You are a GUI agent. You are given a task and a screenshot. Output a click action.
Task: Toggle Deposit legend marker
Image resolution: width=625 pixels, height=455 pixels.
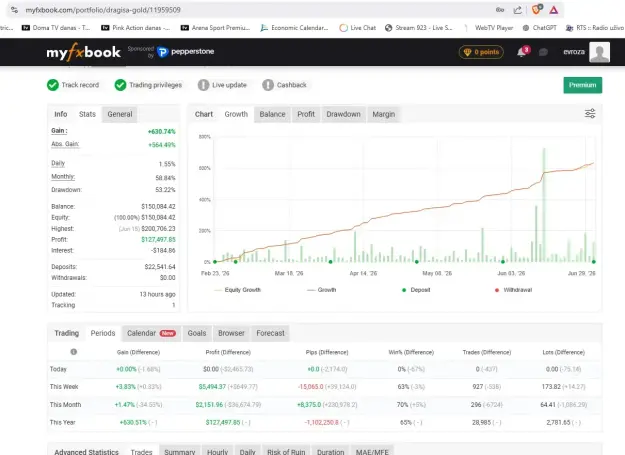pyautogui.click(x=416, y=290)
